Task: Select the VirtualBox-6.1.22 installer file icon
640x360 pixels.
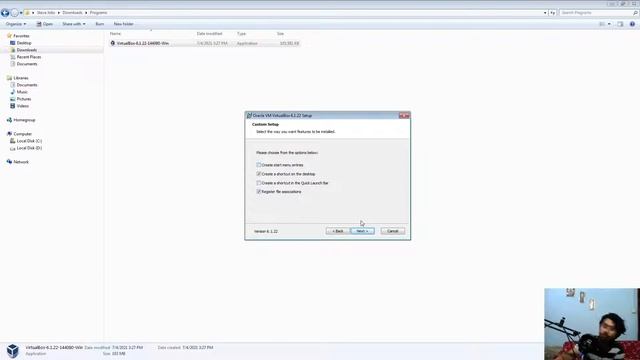Action: pos(113,43)
